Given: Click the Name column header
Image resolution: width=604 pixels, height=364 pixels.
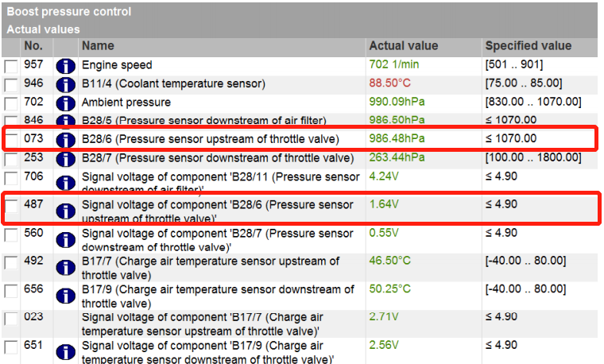Looking at the screenshot, I should point(98,46).
